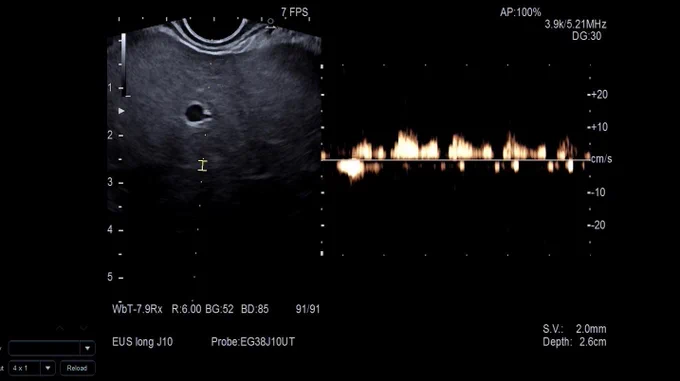Click the 'AP:100%' acoustic power value
Viewport: 680px width, 381px height.
click(x=520, y=12)
